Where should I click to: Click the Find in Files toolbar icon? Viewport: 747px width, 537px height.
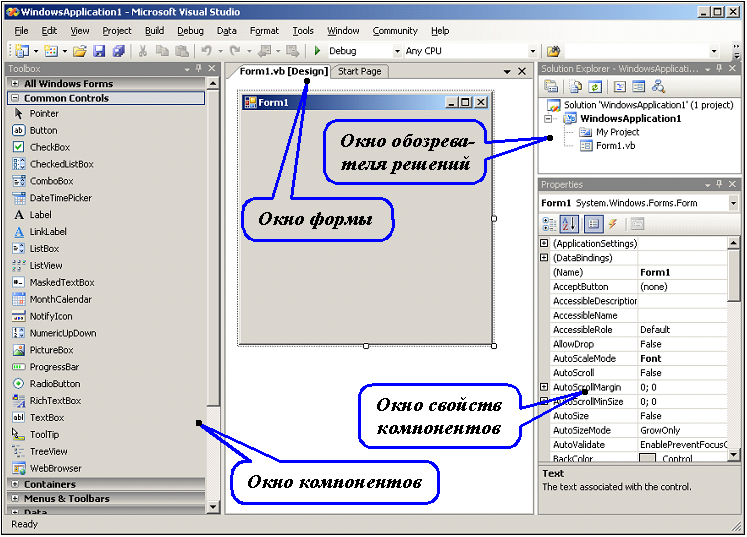[553, 51]
